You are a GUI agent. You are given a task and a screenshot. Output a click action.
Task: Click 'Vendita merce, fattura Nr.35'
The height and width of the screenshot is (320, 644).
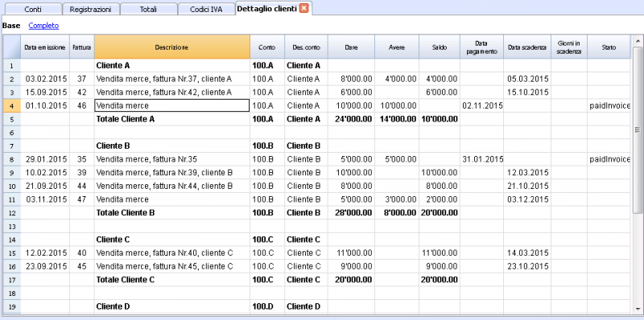tap(172, 159)
